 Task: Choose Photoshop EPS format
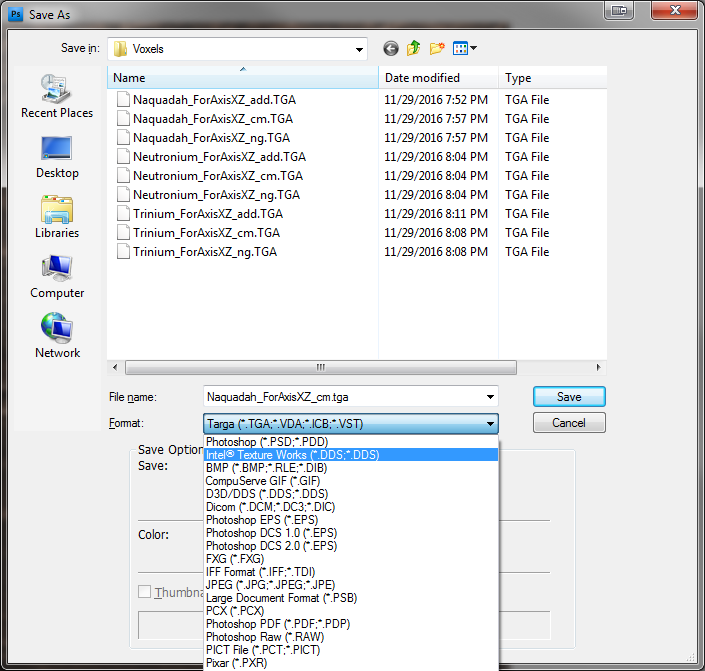(351, 520)
